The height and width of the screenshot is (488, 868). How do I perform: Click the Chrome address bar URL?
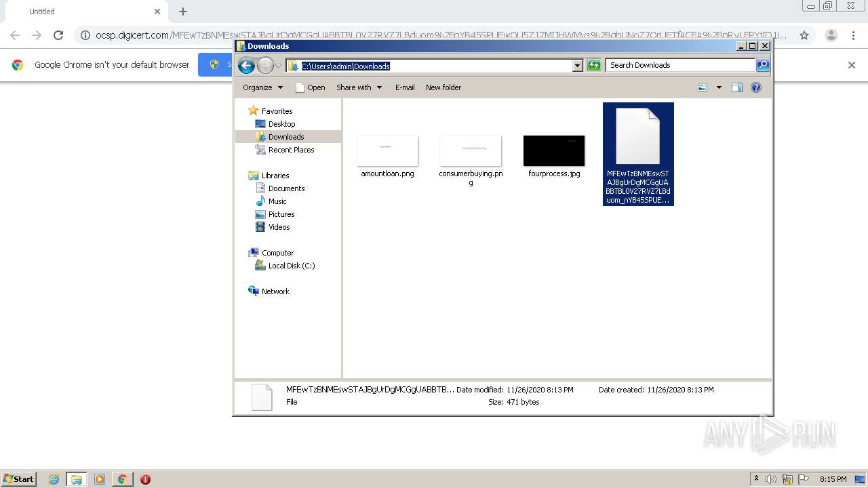441,35
